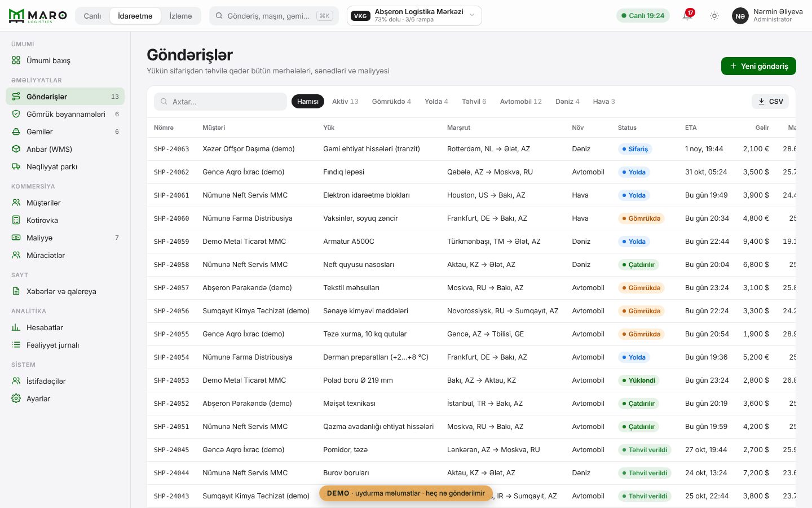
Task: Click the MARO Logistics logo
Action: pos(38,16)
